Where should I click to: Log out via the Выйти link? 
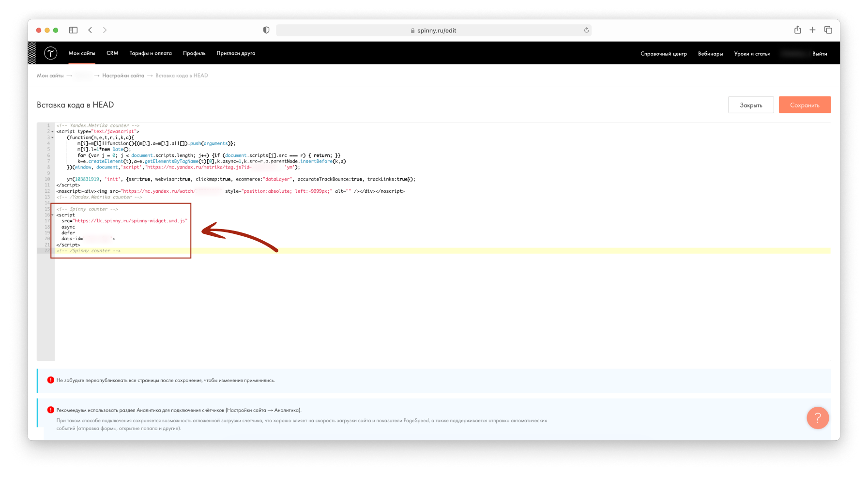pos(820,54)
